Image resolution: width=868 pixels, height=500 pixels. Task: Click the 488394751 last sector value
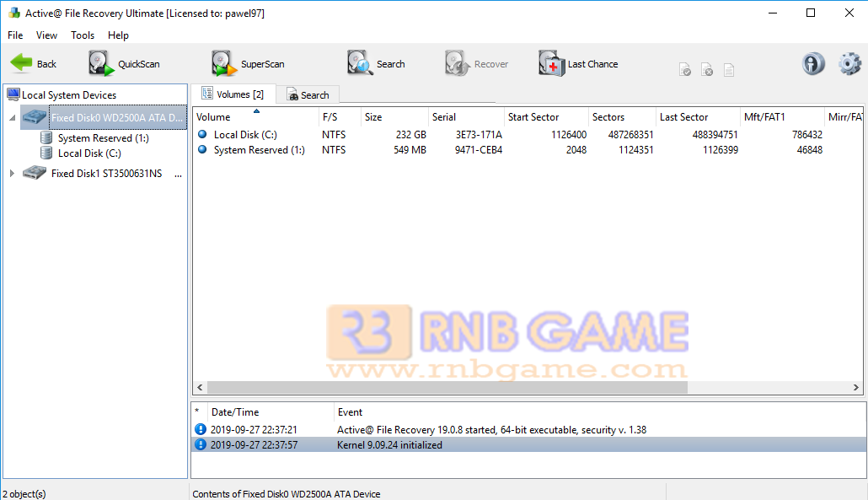pos(715,135)
